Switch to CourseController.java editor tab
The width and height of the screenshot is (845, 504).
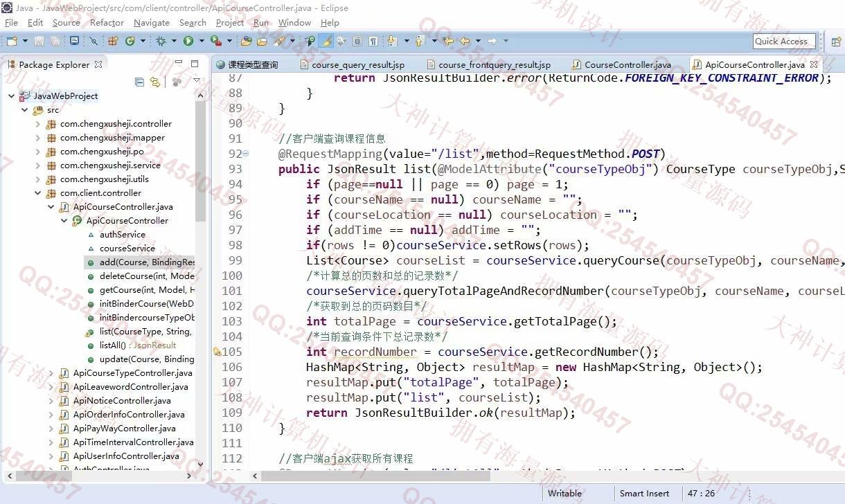(621, 64)
